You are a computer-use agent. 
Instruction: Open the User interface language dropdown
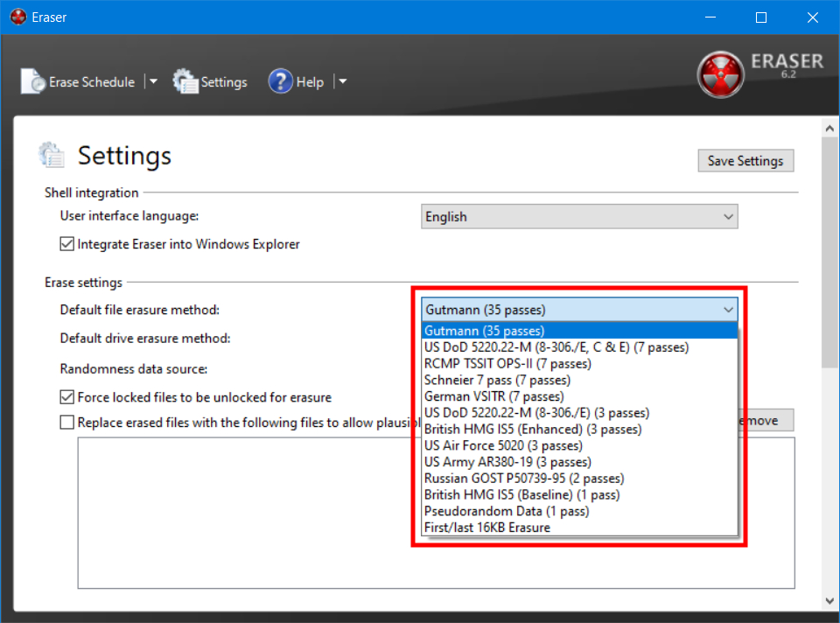[x=579, y=216]
